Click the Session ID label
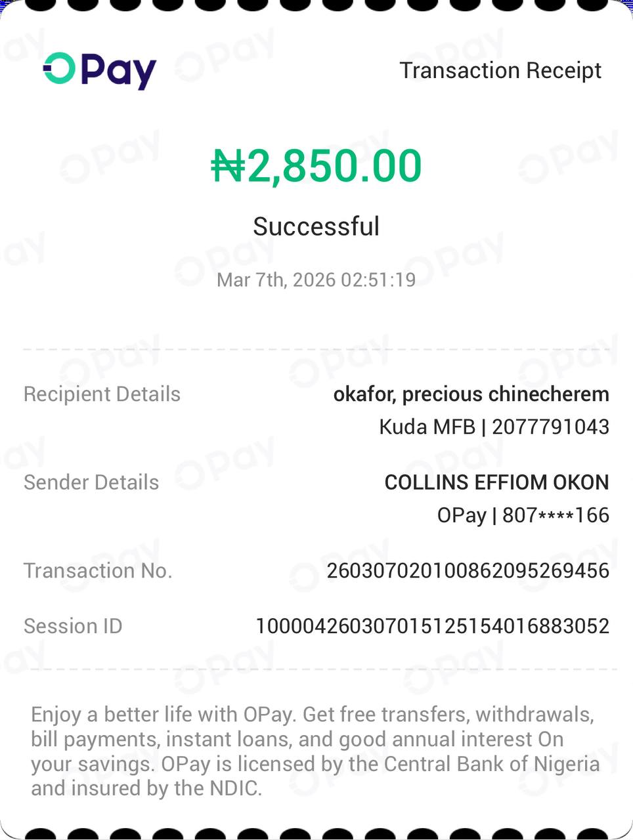 point(73,626)
